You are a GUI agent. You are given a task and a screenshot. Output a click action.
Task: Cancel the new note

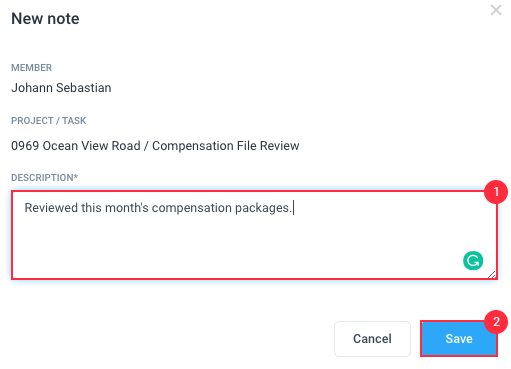point(372,339)
